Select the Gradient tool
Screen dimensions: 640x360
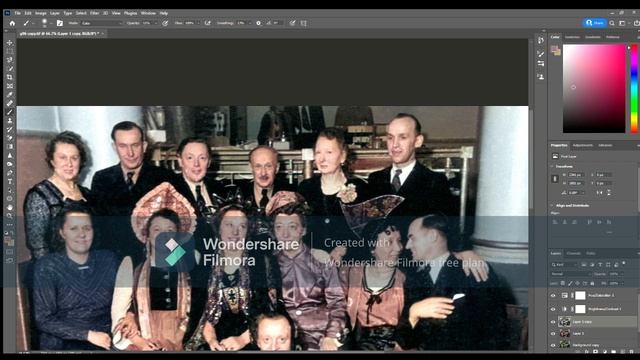(x=9, y=146)
